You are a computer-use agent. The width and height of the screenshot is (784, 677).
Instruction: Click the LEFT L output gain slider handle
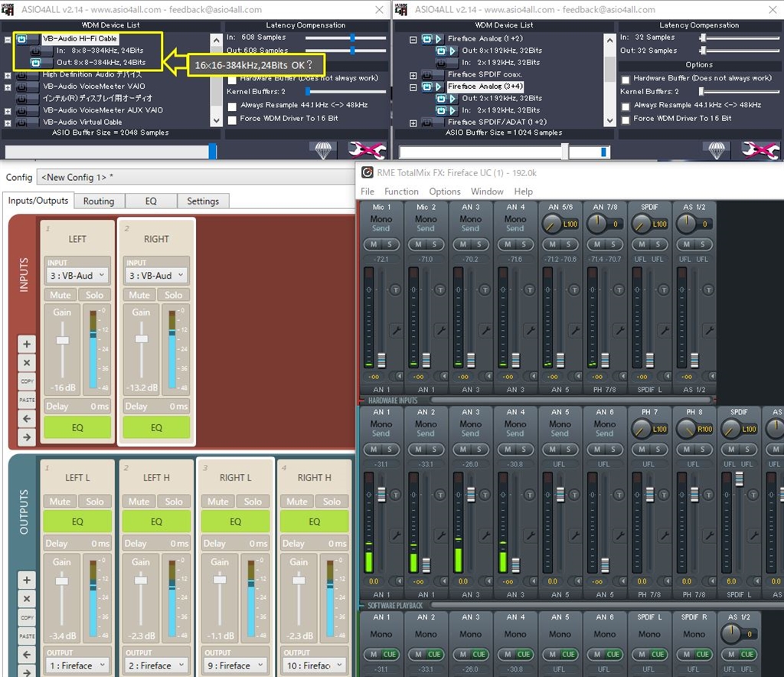coord(62,581)
